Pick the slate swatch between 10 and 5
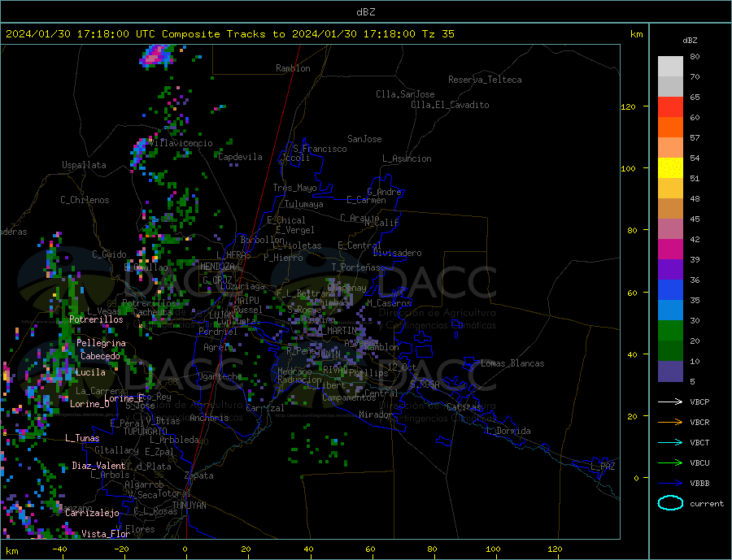Image resolution: width=732 pixels, height=560 pixels. 670,371
